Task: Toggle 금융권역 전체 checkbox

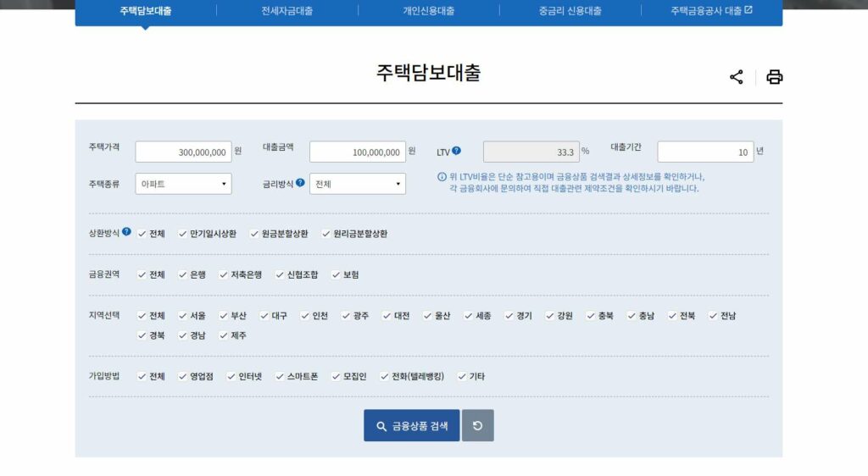Action: tap(142, 274)
